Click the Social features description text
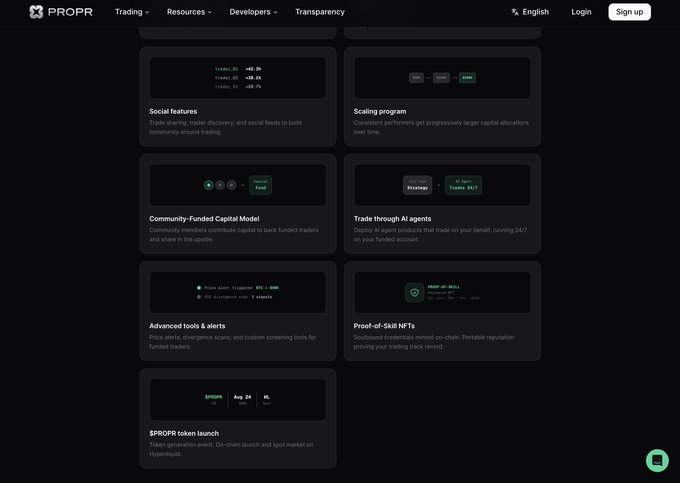The image size is (680, 483). [x=226, y=127]
